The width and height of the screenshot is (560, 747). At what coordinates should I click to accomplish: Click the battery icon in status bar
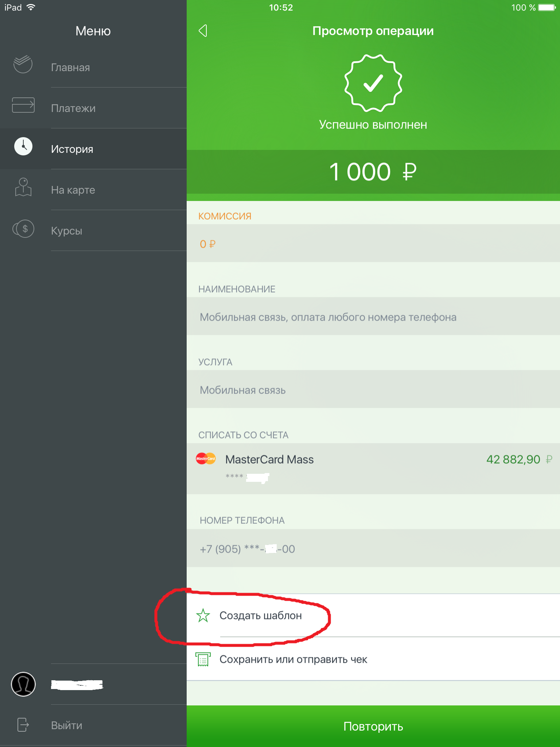coord(548,7)
